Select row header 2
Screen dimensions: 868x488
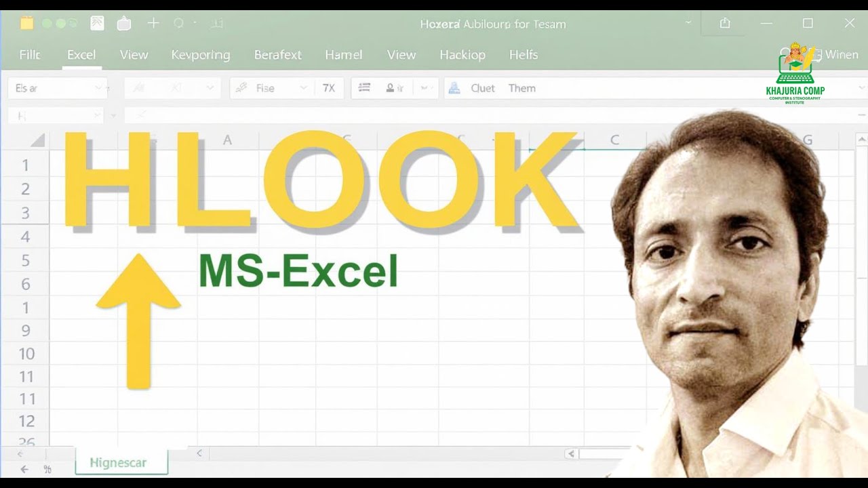(26, 188)
